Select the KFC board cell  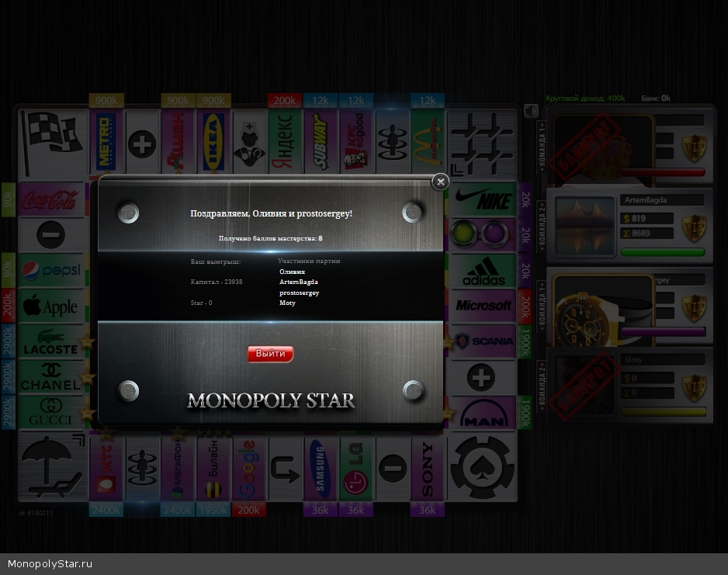(356, 143)
